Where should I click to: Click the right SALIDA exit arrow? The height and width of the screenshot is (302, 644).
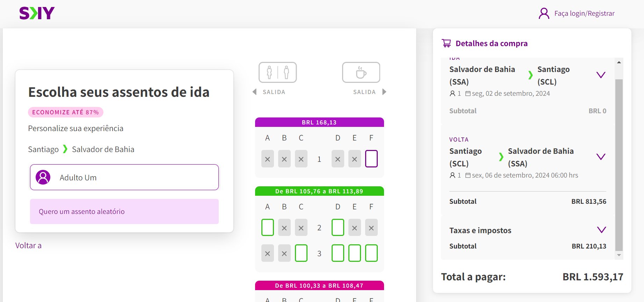pyautogui.click(x=384, y=92)
